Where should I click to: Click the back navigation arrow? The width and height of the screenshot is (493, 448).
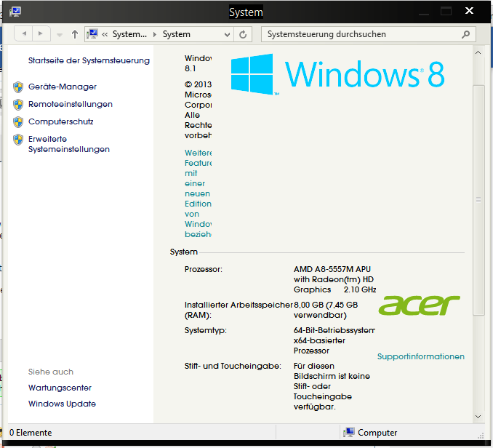tap(23, 33)
